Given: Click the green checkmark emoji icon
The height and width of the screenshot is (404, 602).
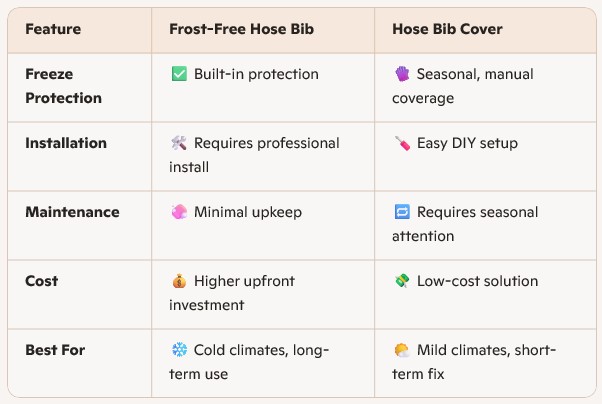Looking at the screenshot, I should pyautogui.click(x=180, y=75).
